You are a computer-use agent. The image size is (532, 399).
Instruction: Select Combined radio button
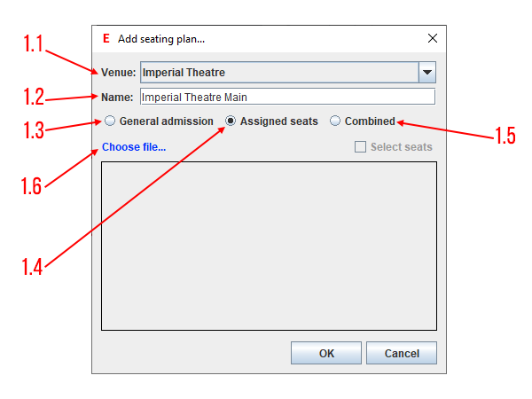tap(335, 121)
